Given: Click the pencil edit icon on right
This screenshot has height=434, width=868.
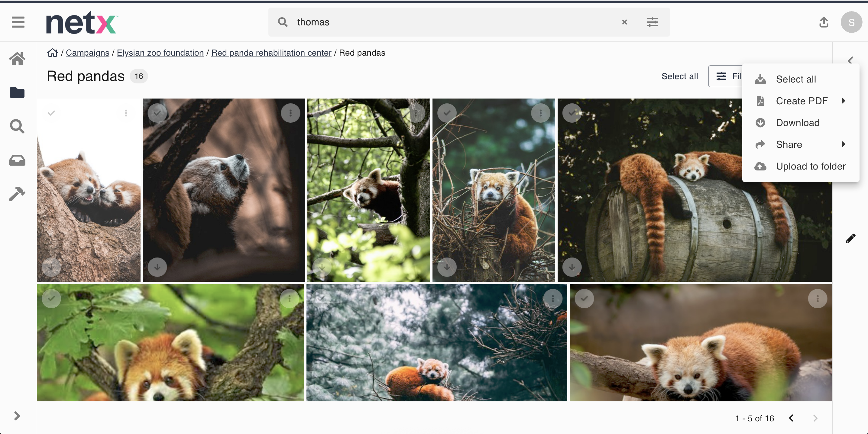Looking at the screenshot, I should (x=850, y=238).
